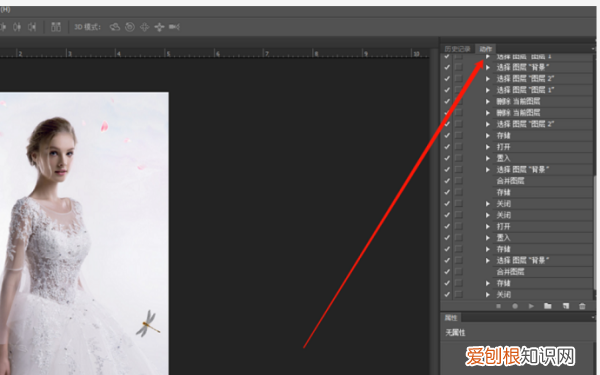The image size is (600, 375).
Task: Toggle checkmark for first 选择 图层 "背景" step
Action: coord(447,67)
